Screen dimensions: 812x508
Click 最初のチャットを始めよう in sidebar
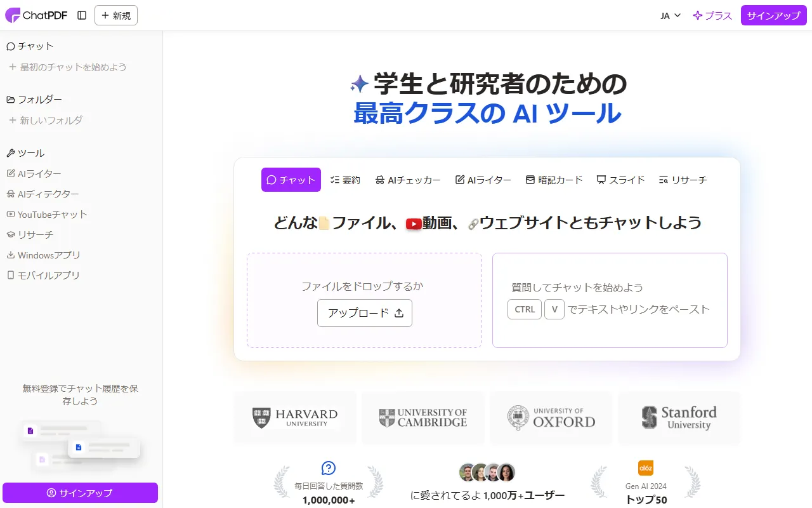(x=67, y=67)
